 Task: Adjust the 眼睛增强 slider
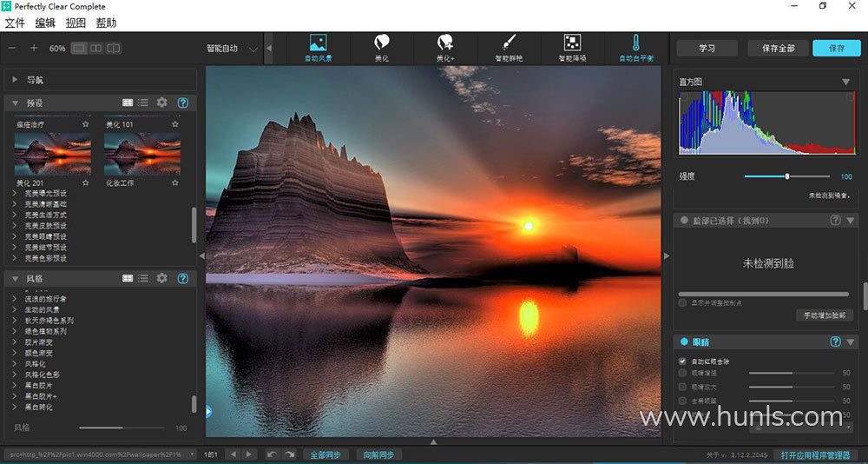click(792, 373)
